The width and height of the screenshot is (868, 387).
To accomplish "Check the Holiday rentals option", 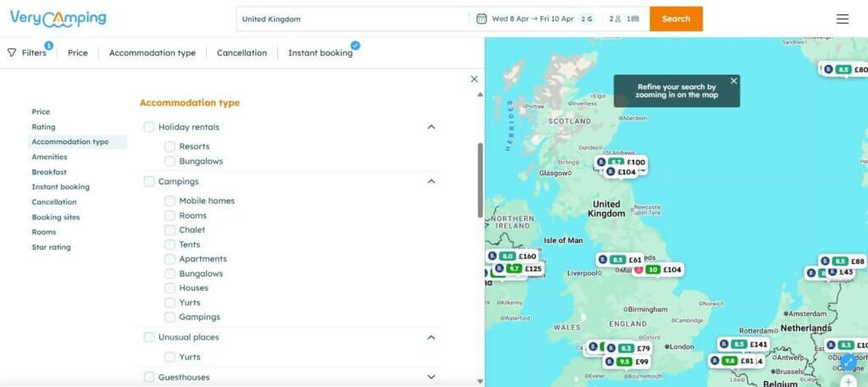I will click(149, 127).
